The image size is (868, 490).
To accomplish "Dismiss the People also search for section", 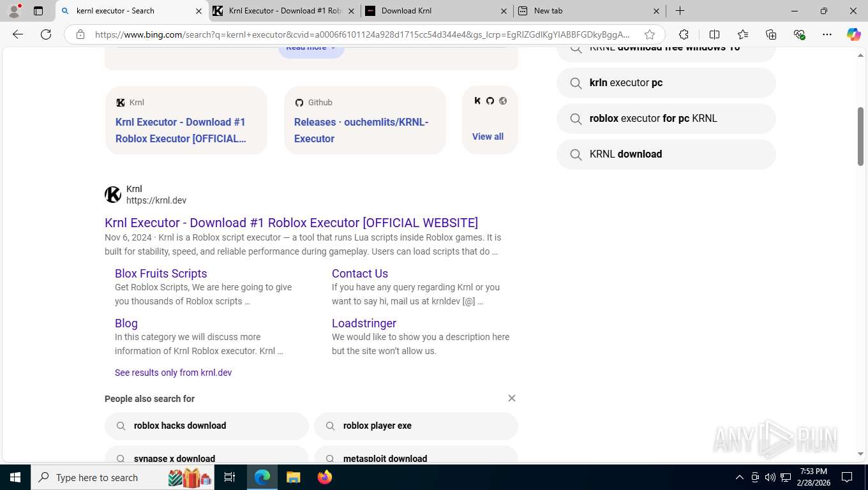I will click(x=511, y=398).
